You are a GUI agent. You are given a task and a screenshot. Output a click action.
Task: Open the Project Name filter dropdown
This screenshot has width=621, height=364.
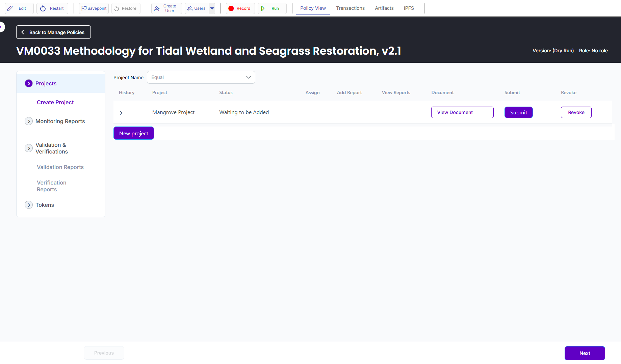[201, 77]
